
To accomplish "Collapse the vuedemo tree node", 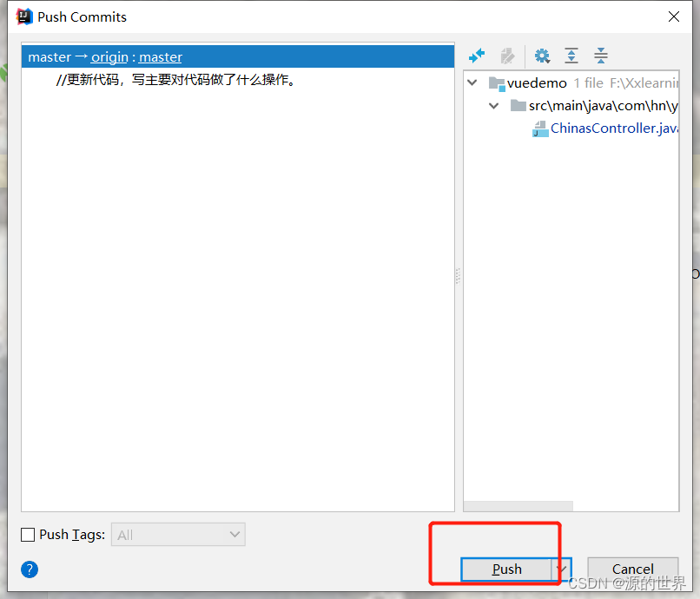I will click(x=472, y=82).
